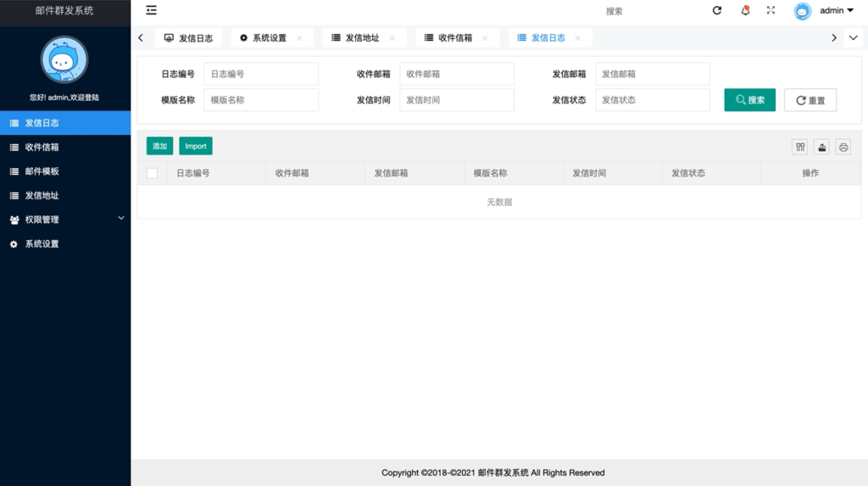Open the 发信状态 filter field

653,100
